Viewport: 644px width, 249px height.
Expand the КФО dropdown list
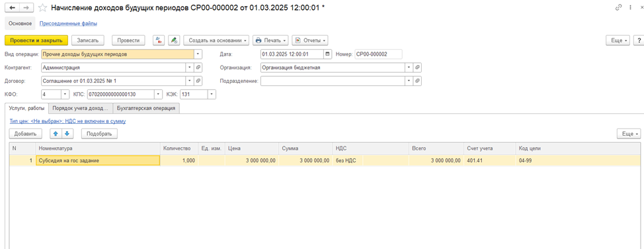point(65,94)
